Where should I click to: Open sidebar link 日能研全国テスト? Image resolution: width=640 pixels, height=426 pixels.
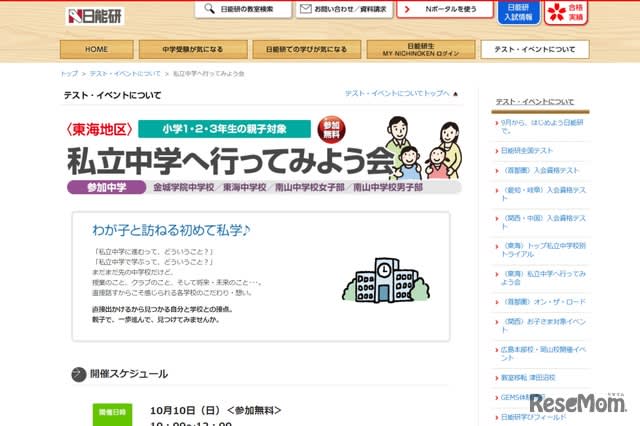point(527,151)
